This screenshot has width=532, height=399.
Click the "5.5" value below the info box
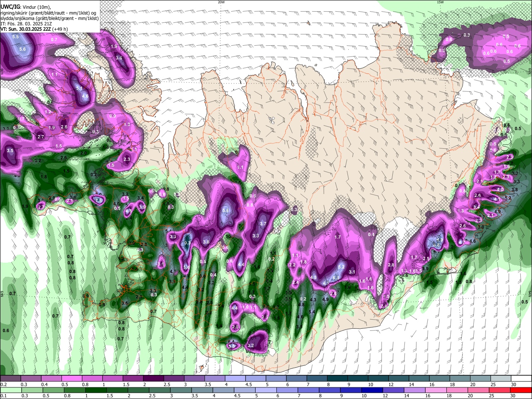click(x=15, y=37)
